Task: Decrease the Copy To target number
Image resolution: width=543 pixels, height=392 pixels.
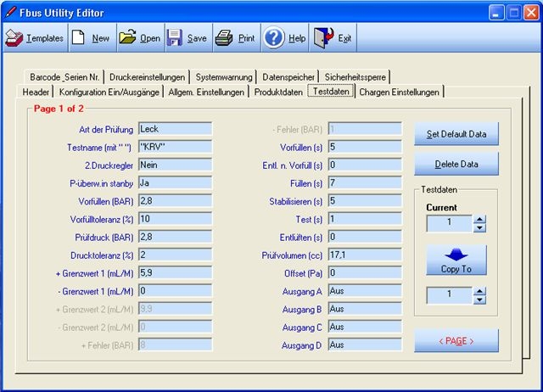Action: click(x=479, y=300)
